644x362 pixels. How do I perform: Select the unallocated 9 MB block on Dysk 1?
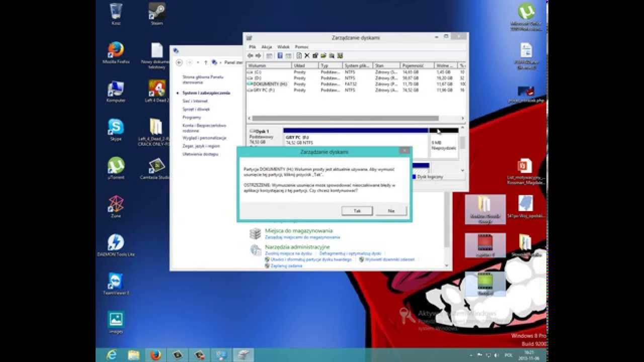pos(443,143)
